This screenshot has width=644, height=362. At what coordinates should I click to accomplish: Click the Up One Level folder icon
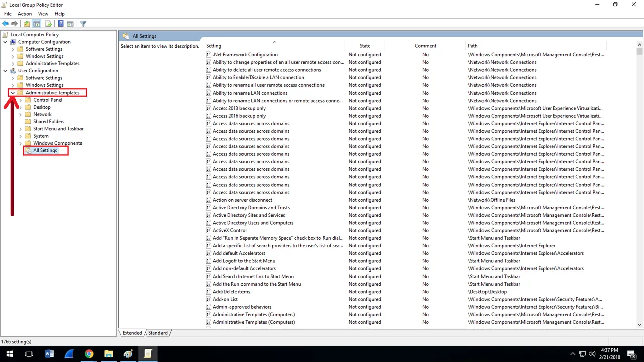click(x=27, y=24)
